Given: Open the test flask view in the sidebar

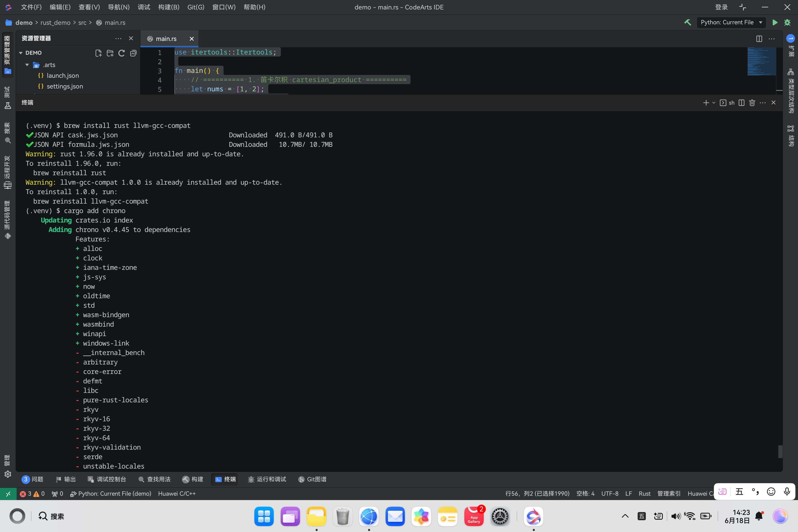Looking at the screenshot, I should (x=7, y=98).
